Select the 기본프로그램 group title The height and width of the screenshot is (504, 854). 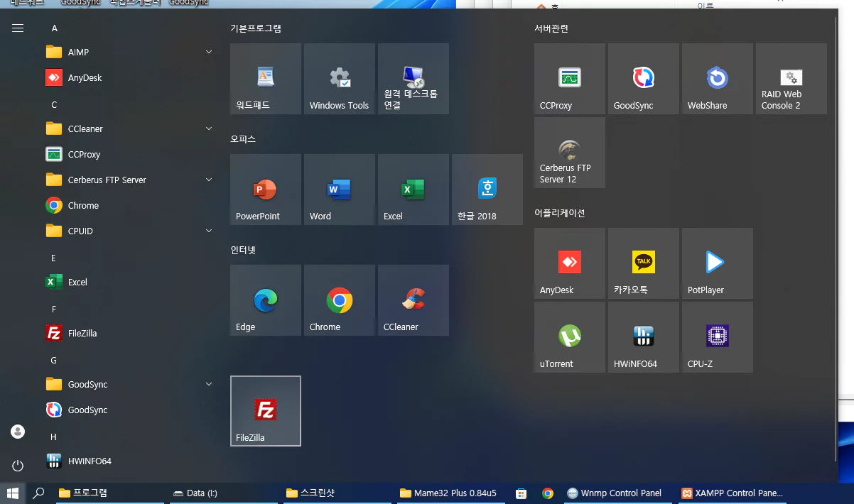coord(256,28)
